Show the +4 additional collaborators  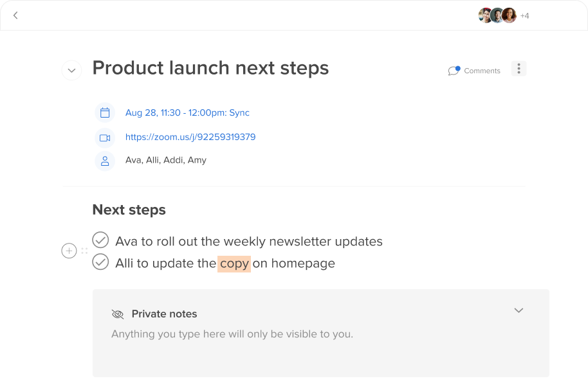pyautogui.click(x=524, y=15)
